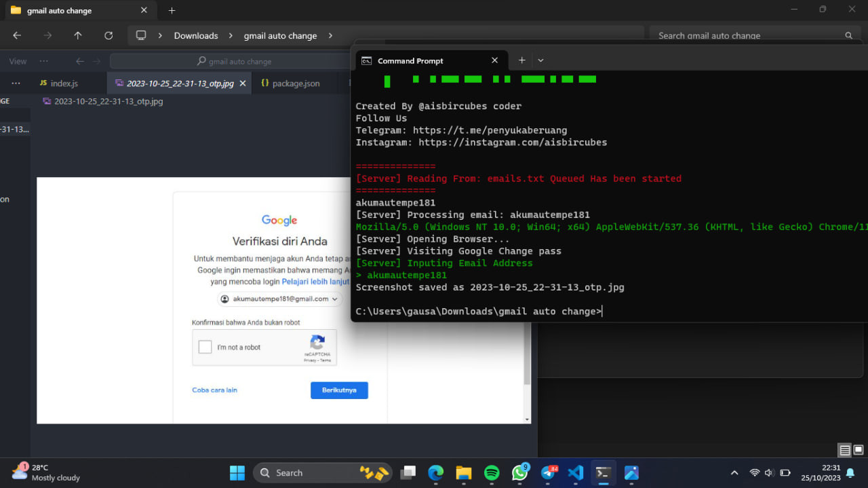Viewport: 868px width, 488px height.
Task: Open the View menu in VS Code
Action: click(18, 61)
